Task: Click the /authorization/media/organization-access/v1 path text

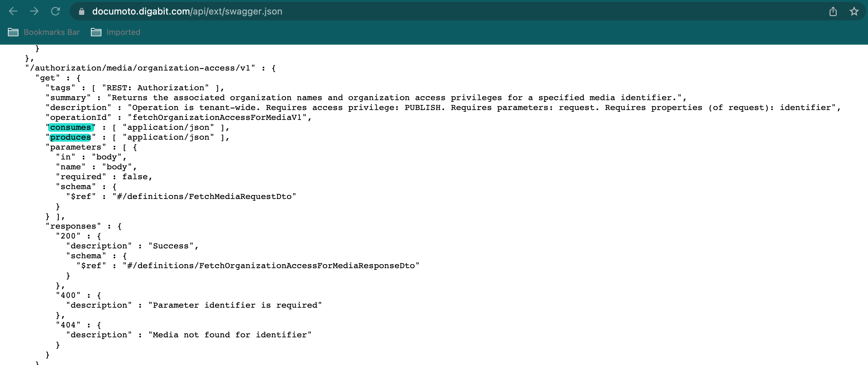Action: [140, 68]
